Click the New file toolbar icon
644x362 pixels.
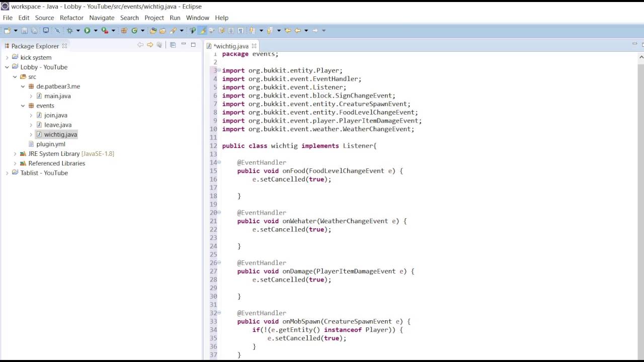coord(8,31)
